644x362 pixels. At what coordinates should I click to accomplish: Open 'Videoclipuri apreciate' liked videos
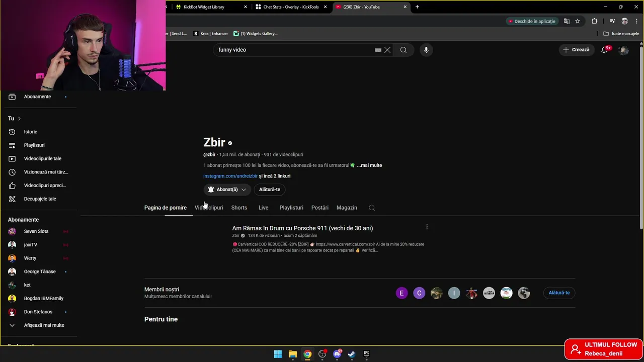(39, 186)
